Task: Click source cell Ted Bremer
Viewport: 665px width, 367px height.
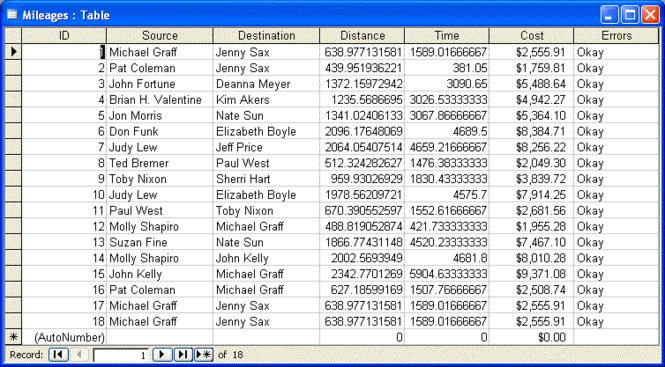Action: point(159,163)
